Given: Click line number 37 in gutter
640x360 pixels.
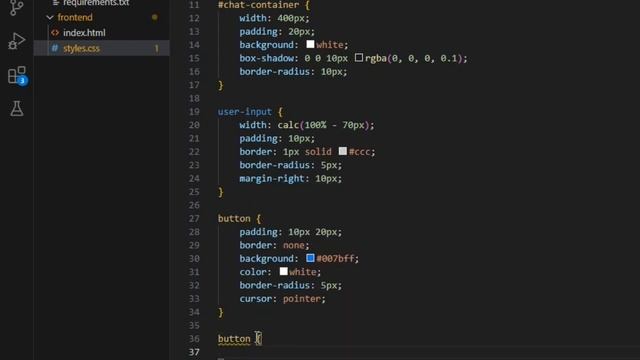Looking at the screenshot, I should 194,352.
